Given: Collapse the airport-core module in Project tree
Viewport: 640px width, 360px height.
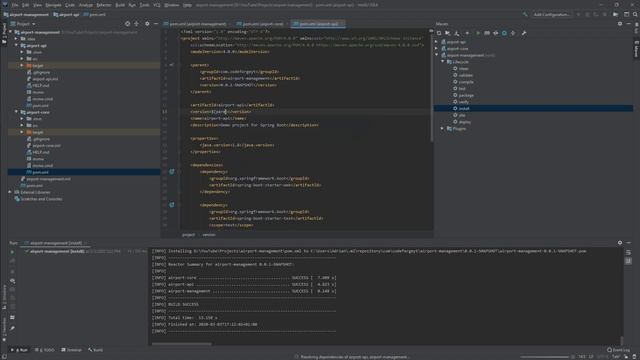Looking at the screenshot, I should (16, 112).
